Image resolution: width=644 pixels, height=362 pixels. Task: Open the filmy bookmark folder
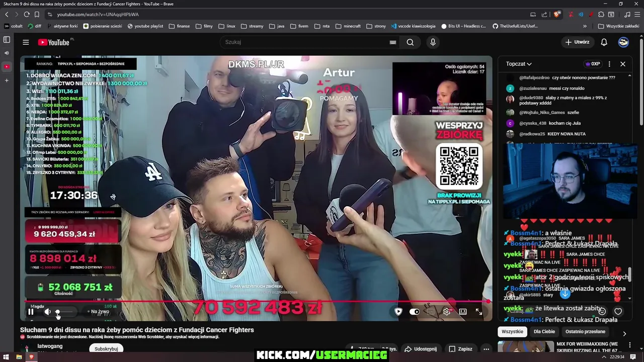point(204,26)
